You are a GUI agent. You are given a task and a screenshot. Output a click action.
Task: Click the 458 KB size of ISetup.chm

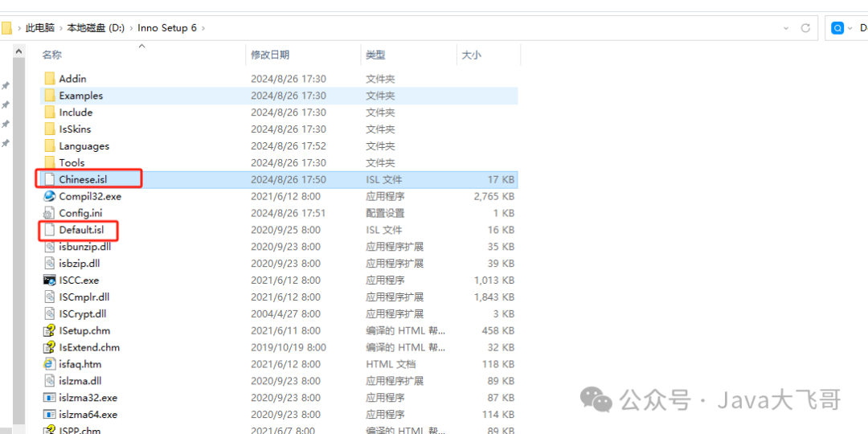click(x=497, y=330)
